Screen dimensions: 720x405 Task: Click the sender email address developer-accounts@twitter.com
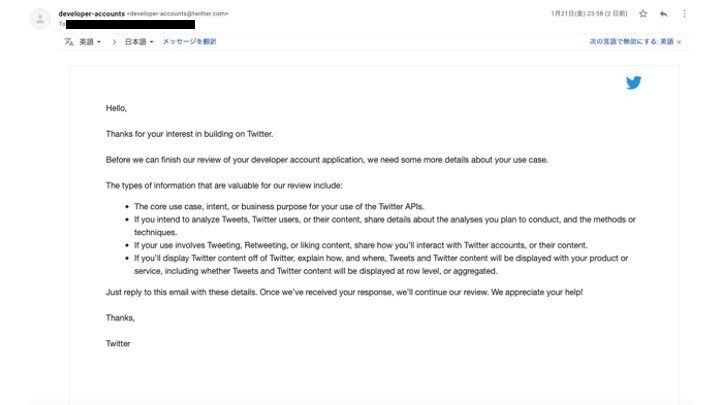pyautogui.click(x=177, y=14)
